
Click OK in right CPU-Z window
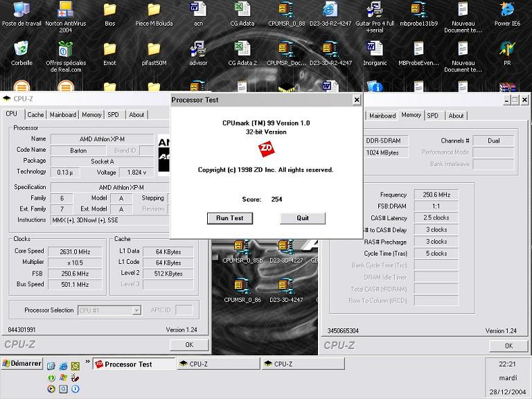[508, 346]
